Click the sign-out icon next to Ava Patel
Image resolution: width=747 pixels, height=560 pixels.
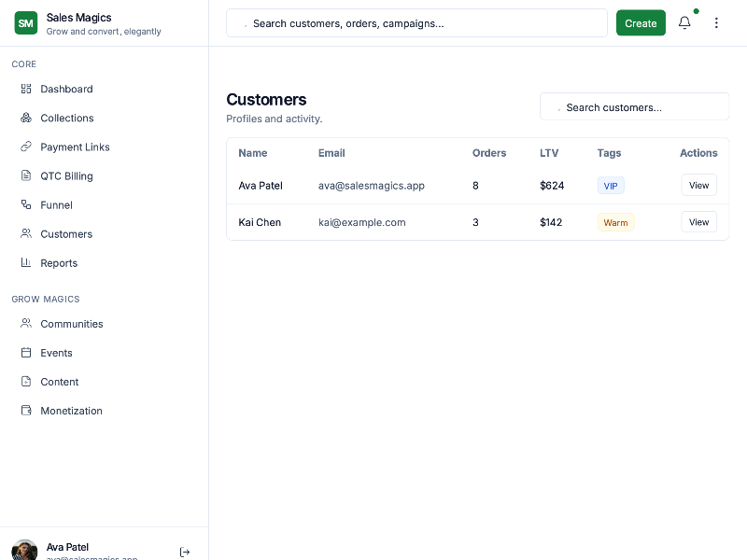click(x=185, y=552)
